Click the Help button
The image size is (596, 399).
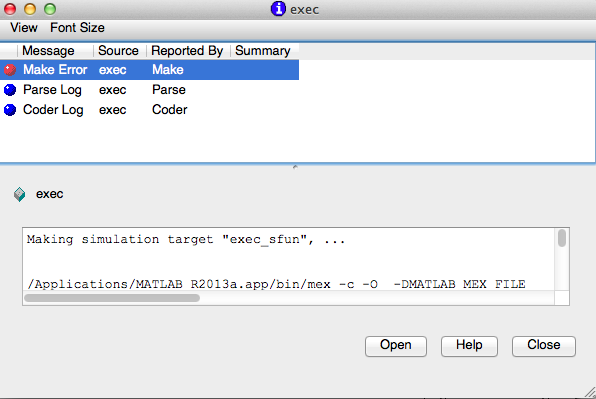click(x=469, y=346)
